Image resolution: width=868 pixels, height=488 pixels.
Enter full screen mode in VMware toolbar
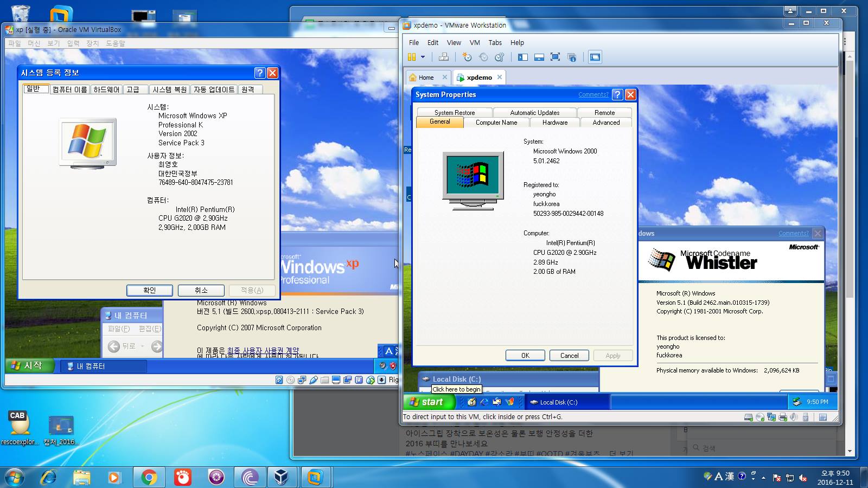tap(555, 57)
